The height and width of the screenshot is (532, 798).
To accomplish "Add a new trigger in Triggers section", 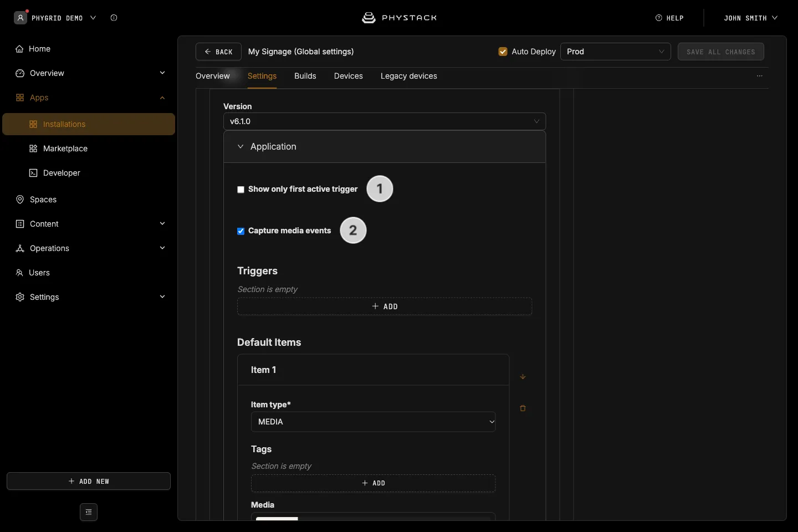I will coord(385,306).
